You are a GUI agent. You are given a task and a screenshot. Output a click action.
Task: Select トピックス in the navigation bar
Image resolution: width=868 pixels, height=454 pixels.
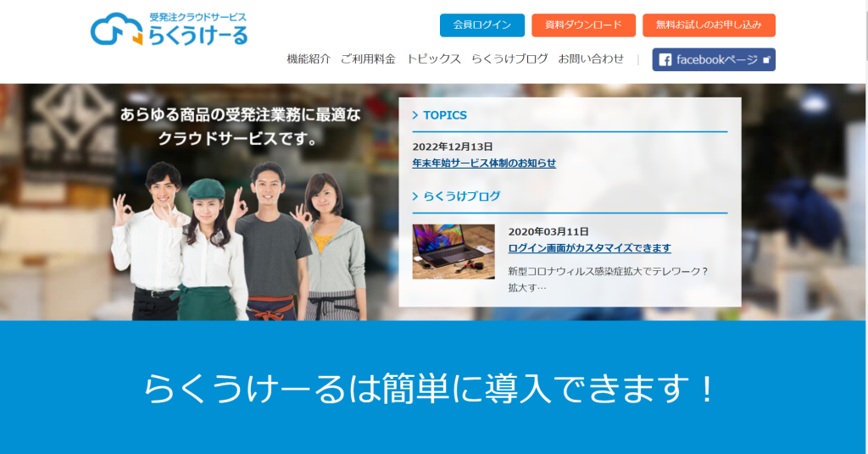point(433,59)
